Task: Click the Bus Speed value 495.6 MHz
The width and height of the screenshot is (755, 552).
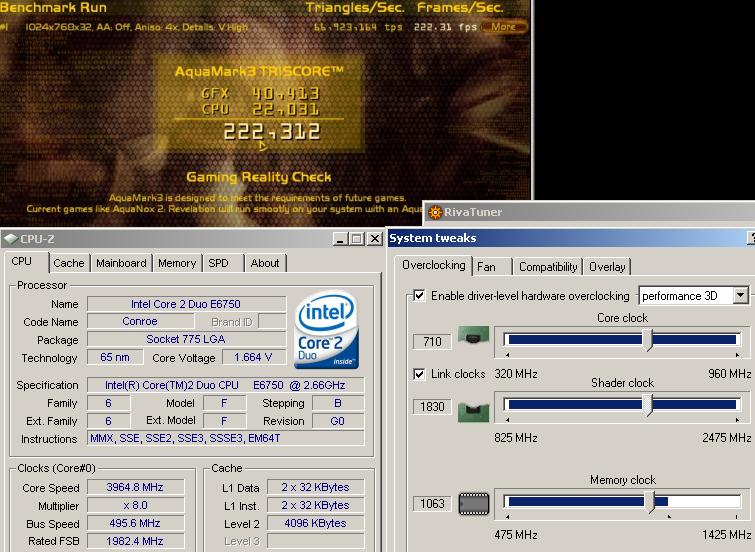Action: pyautogui.click(x=135, y=523)
